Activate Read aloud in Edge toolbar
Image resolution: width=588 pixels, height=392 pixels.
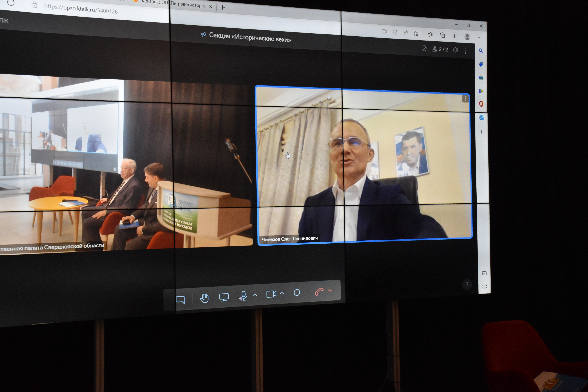(406, 33)
